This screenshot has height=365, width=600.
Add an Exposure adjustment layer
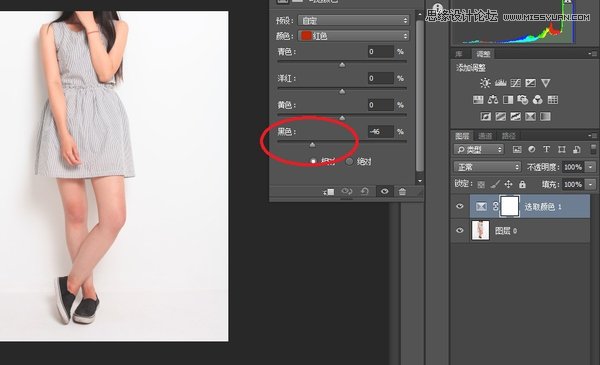click(530, 83)
